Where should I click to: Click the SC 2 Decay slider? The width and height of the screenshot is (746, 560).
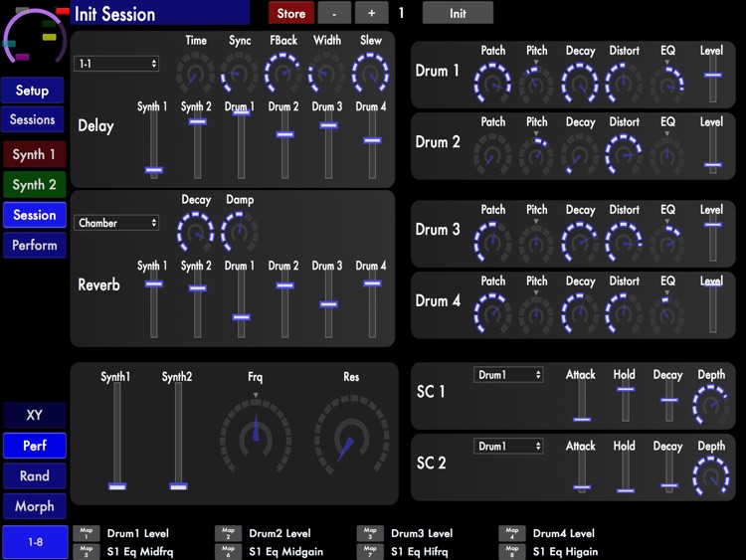click(669, 472)
